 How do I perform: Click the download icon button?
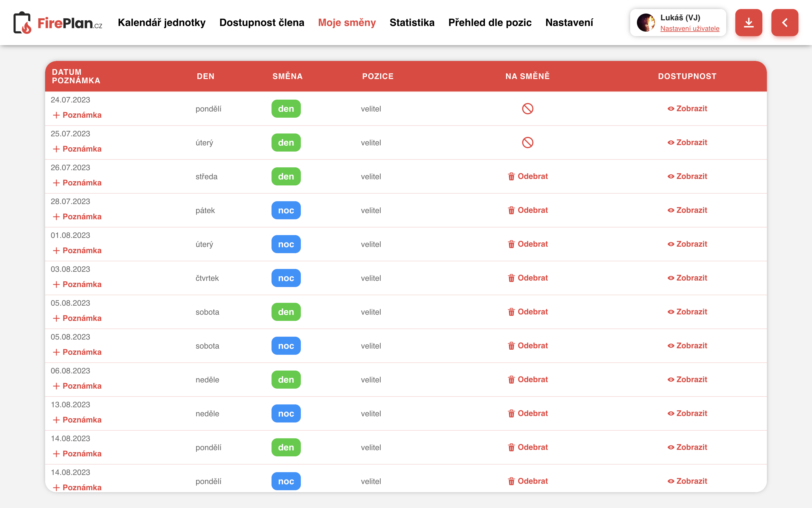click(749, 23)
